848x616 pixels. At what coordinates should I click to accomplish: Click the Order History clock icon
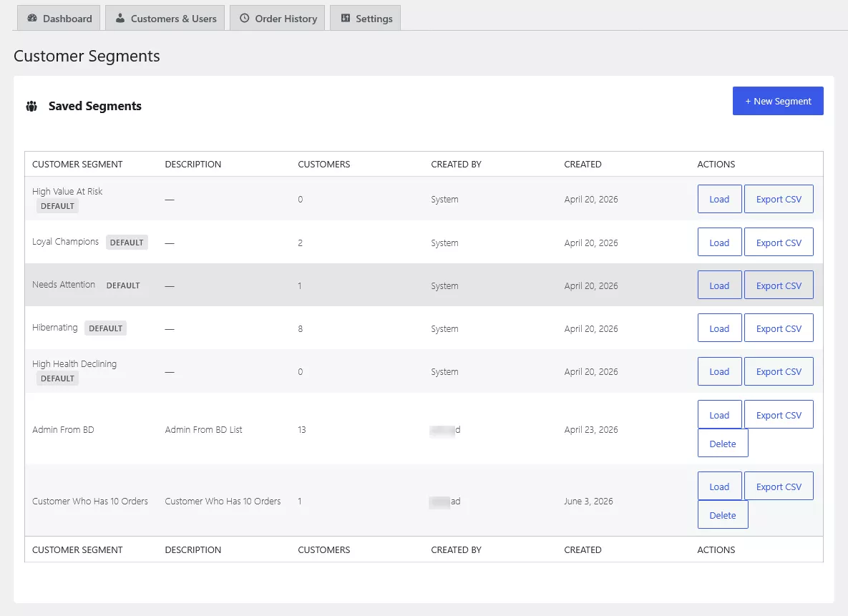click(245, 19)
